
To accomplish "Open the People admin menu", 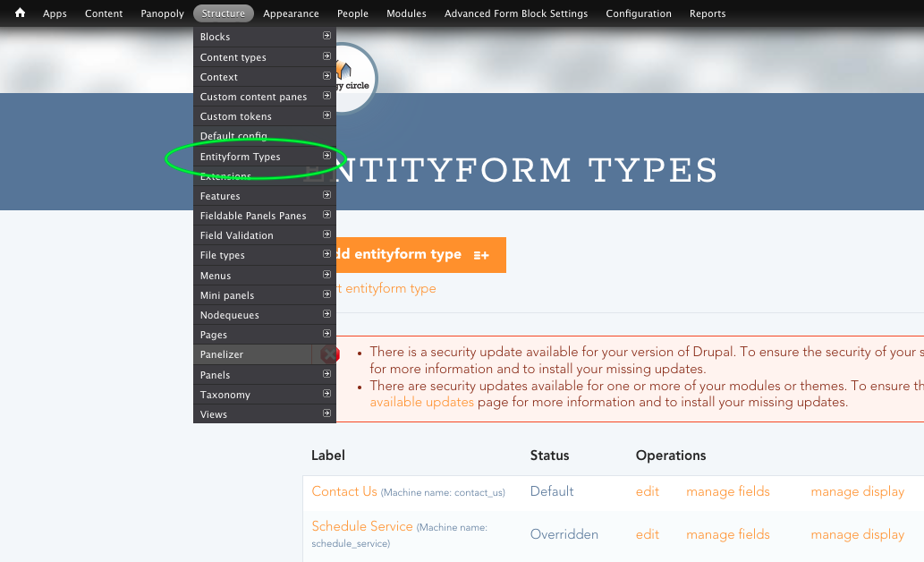I will 352,13.
